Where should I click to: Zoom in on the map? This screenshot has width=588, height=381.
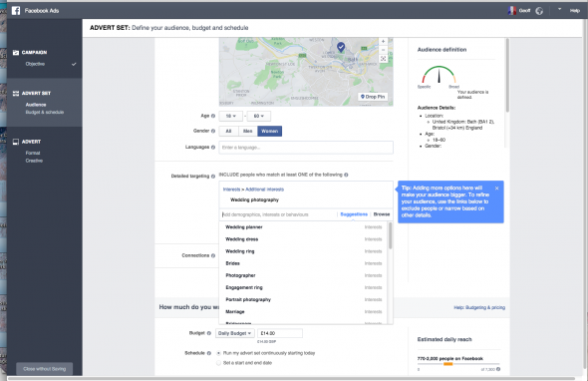tap(383, 41)
